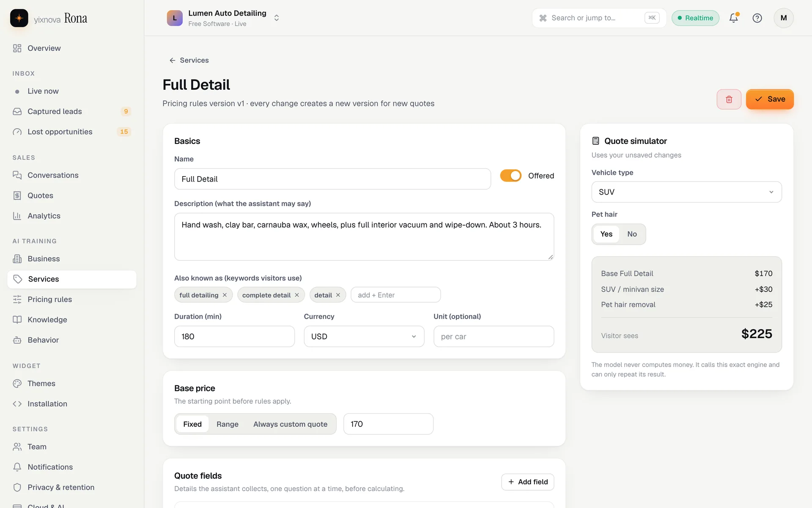Select No for Pet hair

(632, 234)
